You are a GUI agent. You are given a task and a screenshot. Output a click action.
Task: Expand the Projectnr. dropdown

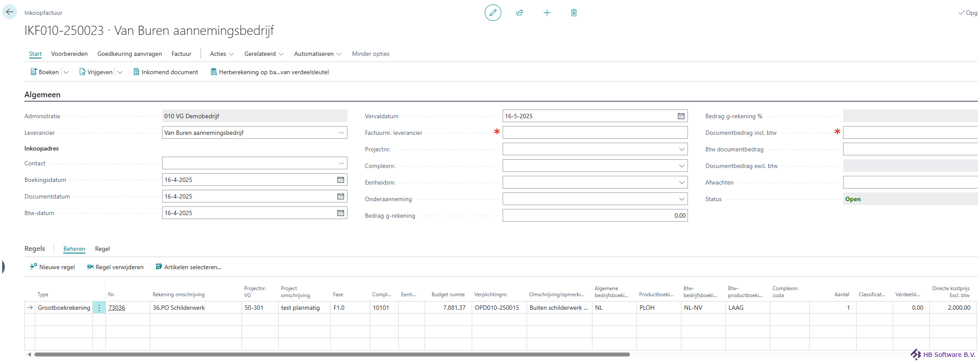point(681,149)
